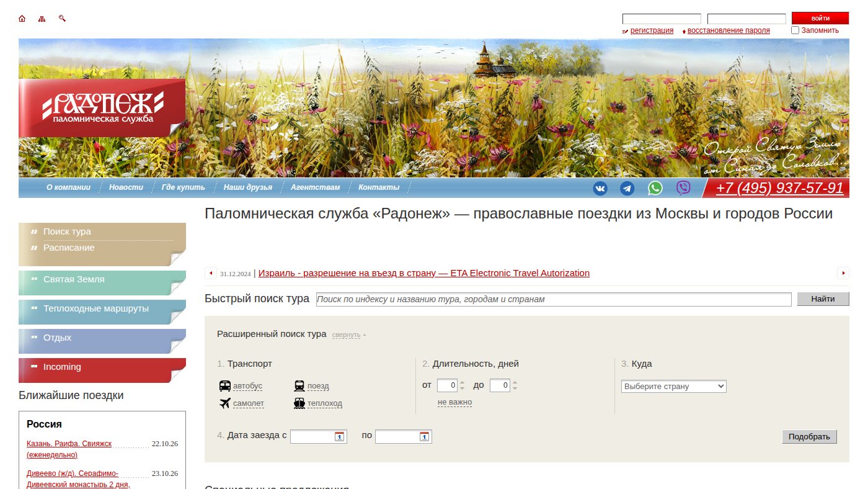Open 'О компании' menu item
Viewport: 868px width, 489px height.
coord(68,187)
